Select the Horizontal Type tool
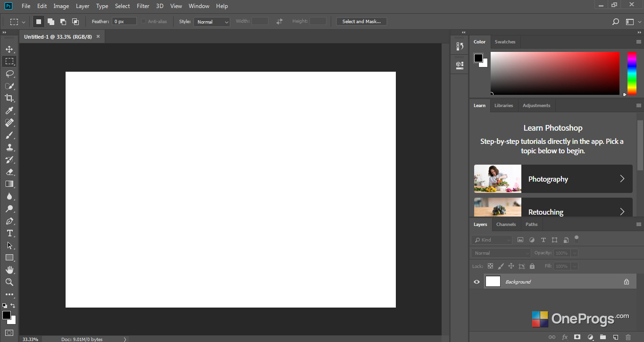Screen dimensions: 644x342 [x=9, y=233]
